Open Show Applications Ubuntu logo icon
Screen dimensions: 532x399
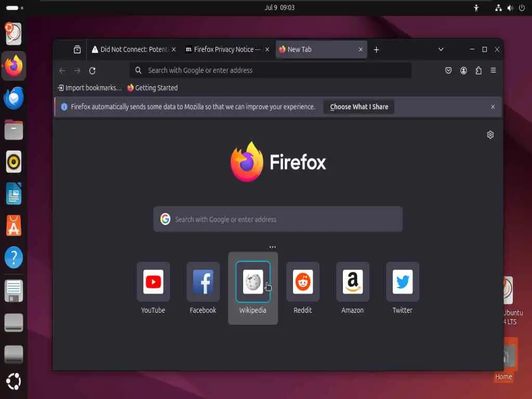click(14, 382)
